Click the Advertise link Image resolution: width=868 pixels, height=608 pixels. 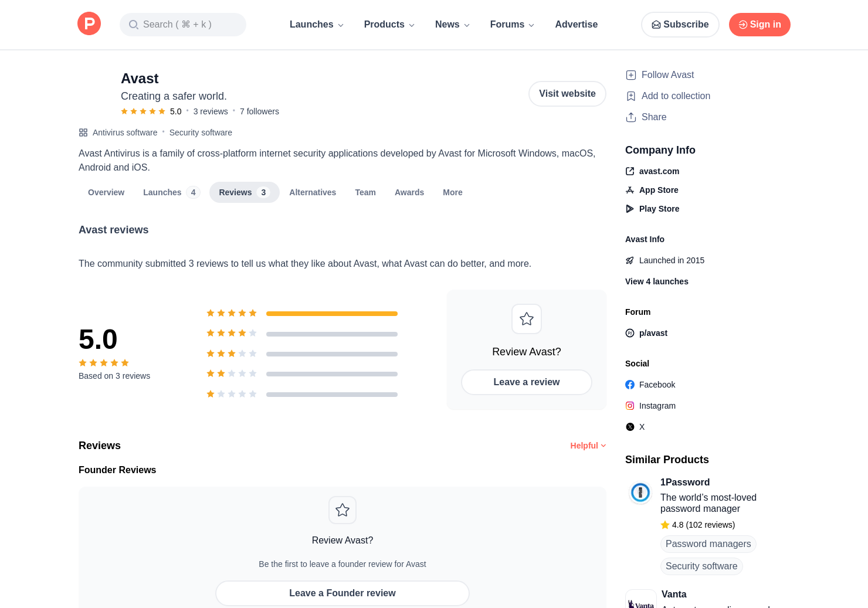point(577,25)
